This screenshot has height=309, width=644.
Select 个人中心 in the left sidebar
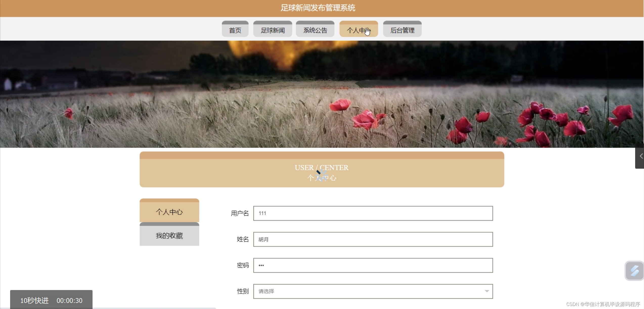169,212
